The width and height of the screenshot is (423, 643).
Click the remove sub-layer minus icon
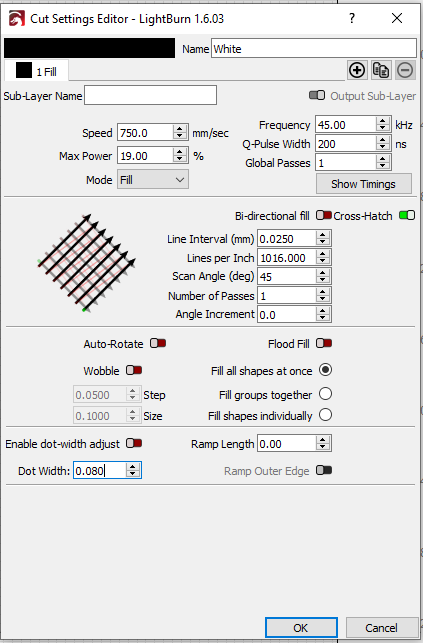pyautogui.click(x=405, y=70)
